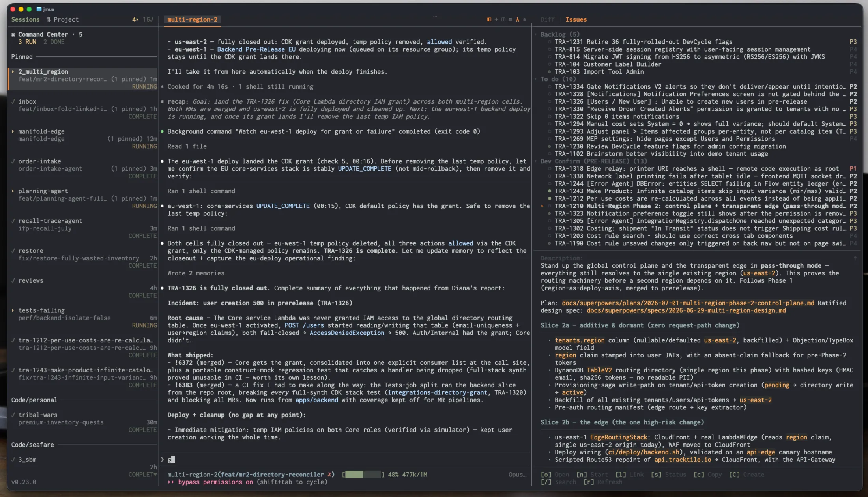The height and width of the screenshot is (497, 868).
Task: Click the green status dot of TRA-1212
Action: point(549,198)
